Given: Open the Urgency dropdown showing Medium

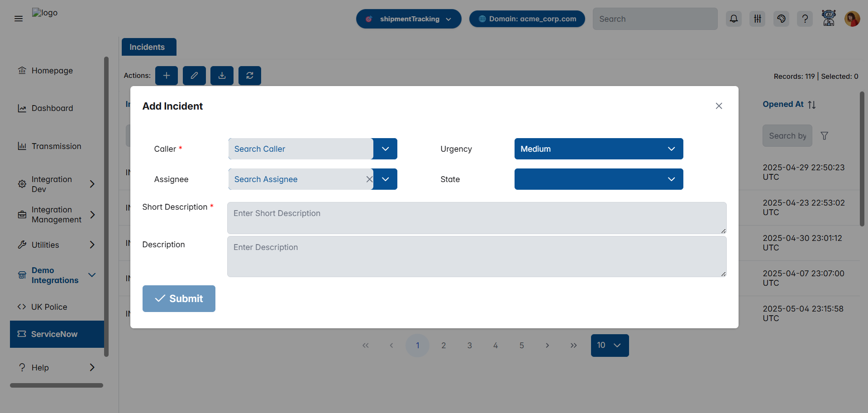Looking at the screenshot, I should tap(598, 149).
